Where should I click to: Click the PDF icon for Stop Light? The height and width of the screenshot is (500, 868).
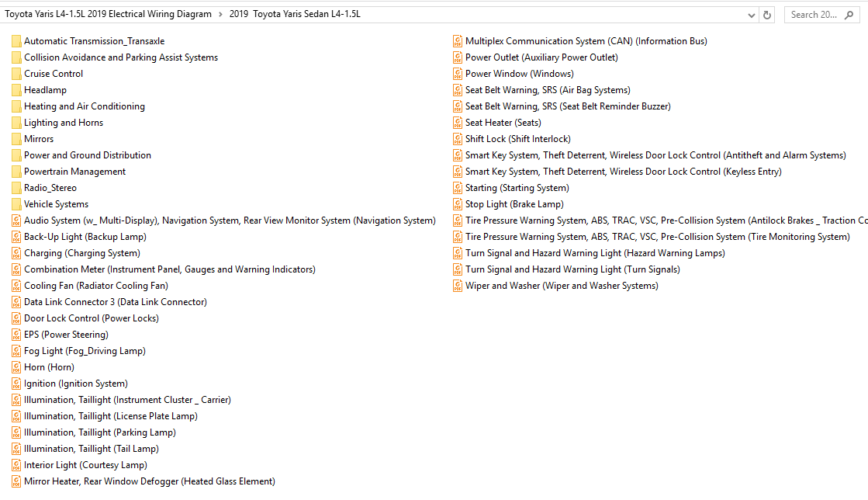[458, 204]
